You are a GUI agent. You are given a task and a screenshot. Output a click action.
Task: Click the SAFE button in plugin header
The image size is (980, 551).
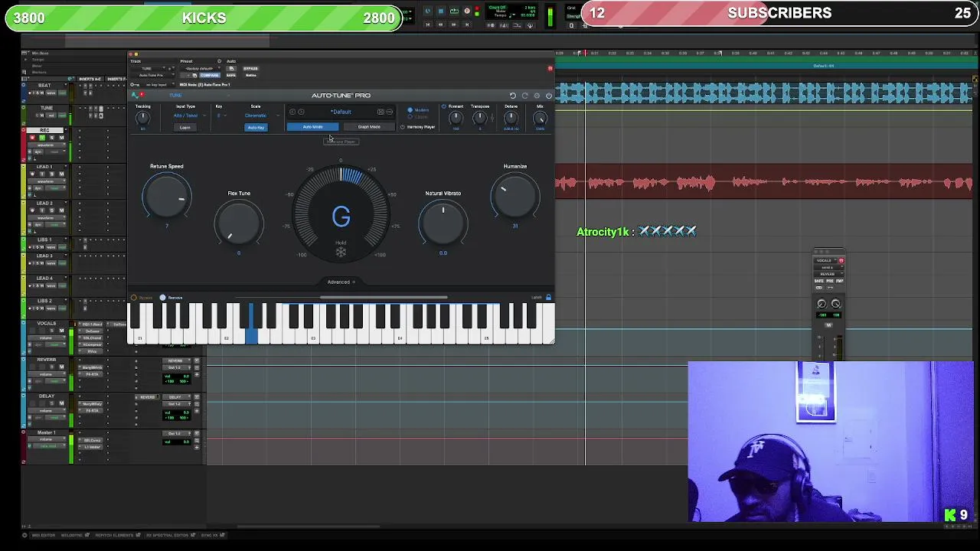pos(230,75)
